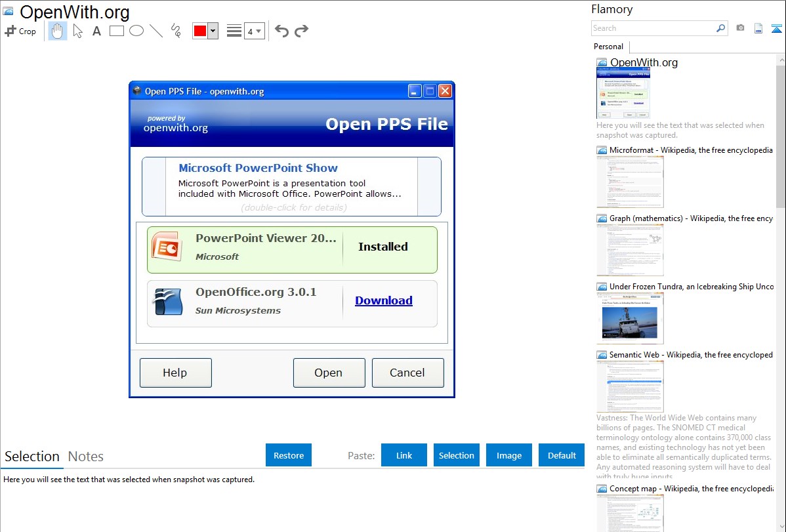Screen dimensions: 786x532
Task: Select the Crop tool
Action: [20, 31]
